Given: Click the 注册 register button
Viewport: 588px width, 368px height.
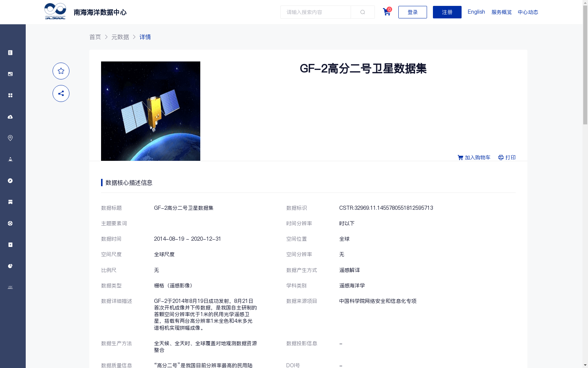Looking at the screenshot, I should 447,12.
